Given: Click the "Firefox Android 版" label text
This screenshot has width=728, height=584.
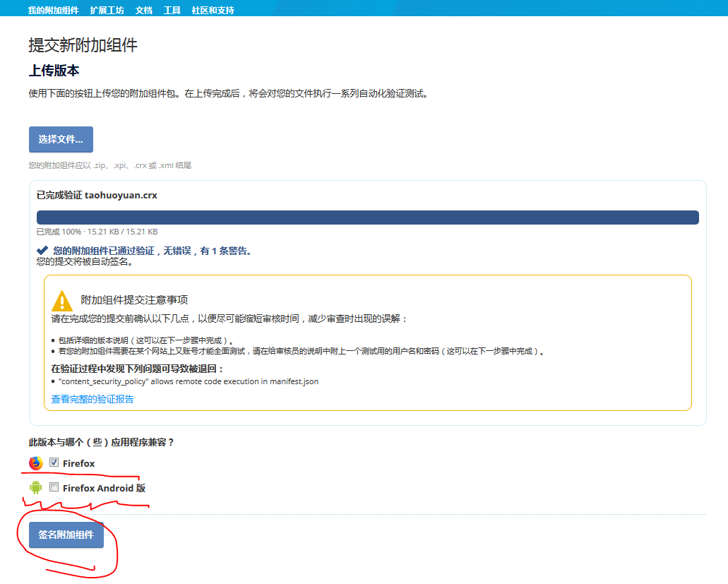Looking at the screenshot, I should 104,488.
